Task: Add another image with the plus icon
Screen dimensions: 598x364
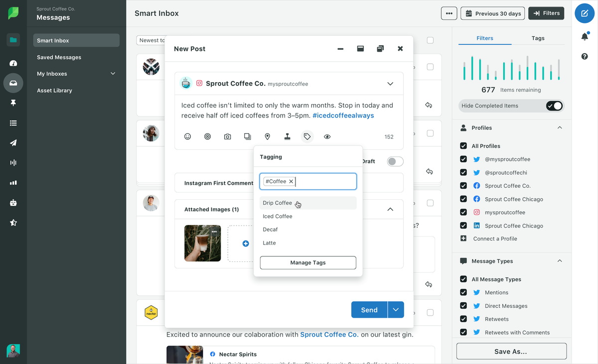Action: [246, 243]
